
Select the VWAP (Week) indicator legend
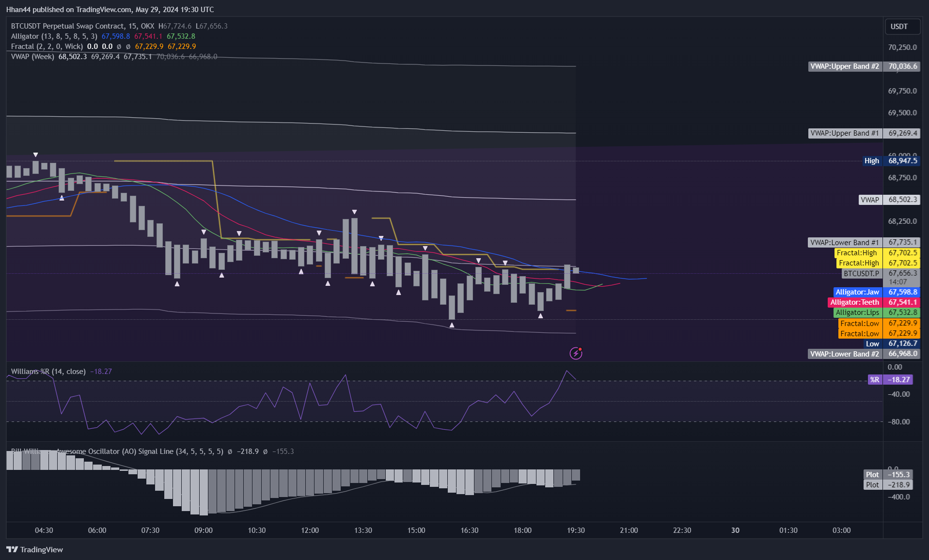pos(32,57)
